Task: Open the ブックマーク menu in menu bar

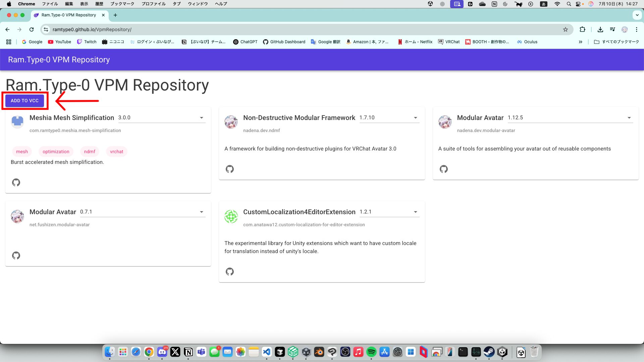Action: coord(122,4)
